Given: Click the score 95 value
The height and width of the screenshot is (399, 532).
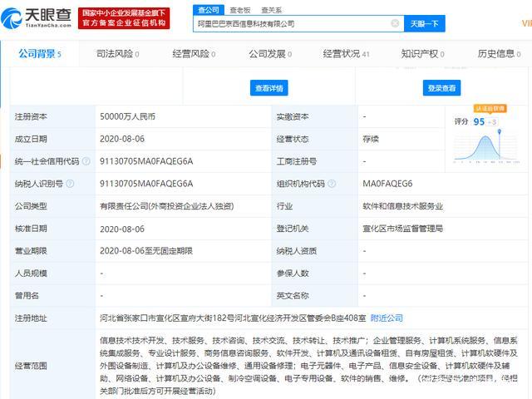Looking at the screenshot, I should pyautogui.click(x=479, y=121).
